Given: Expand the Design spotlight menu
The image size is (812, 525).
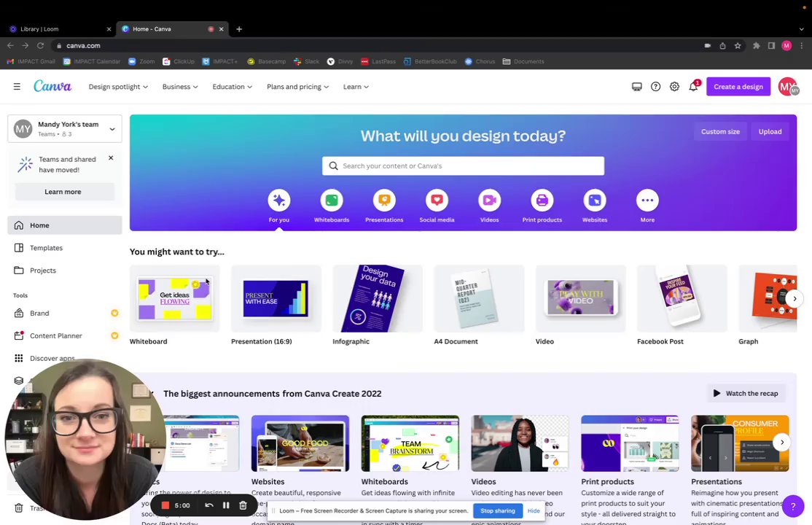Looking at the screenshot, I should coord(118,87).
